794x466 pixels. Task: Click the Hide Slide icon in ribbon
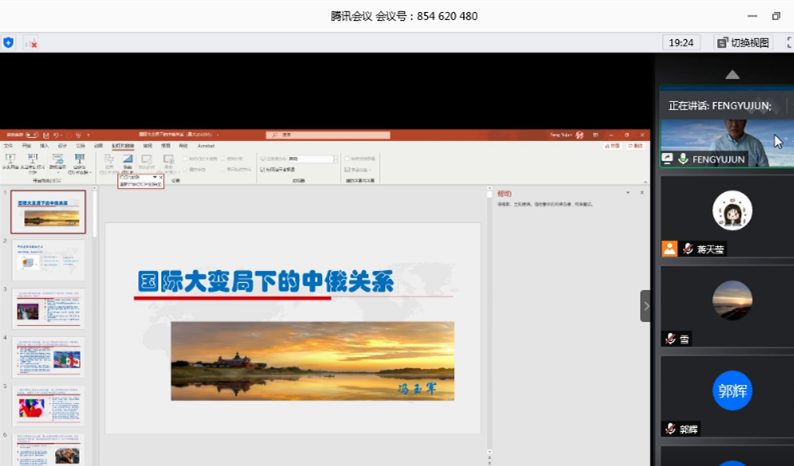pos(127,159)
